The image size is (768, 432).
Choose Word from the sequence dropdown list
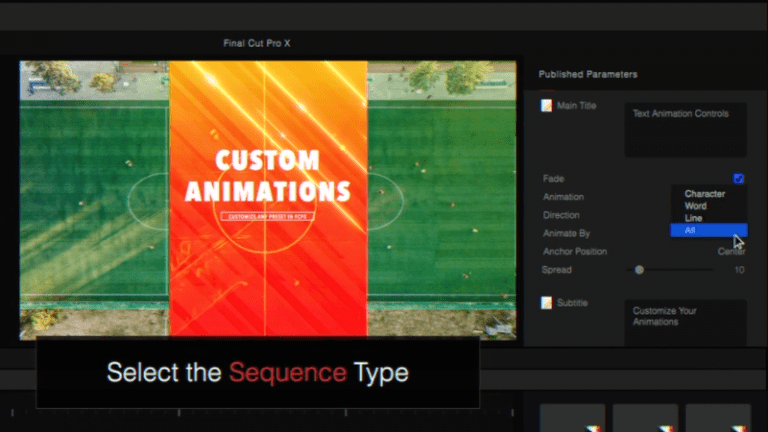(696, 206)
